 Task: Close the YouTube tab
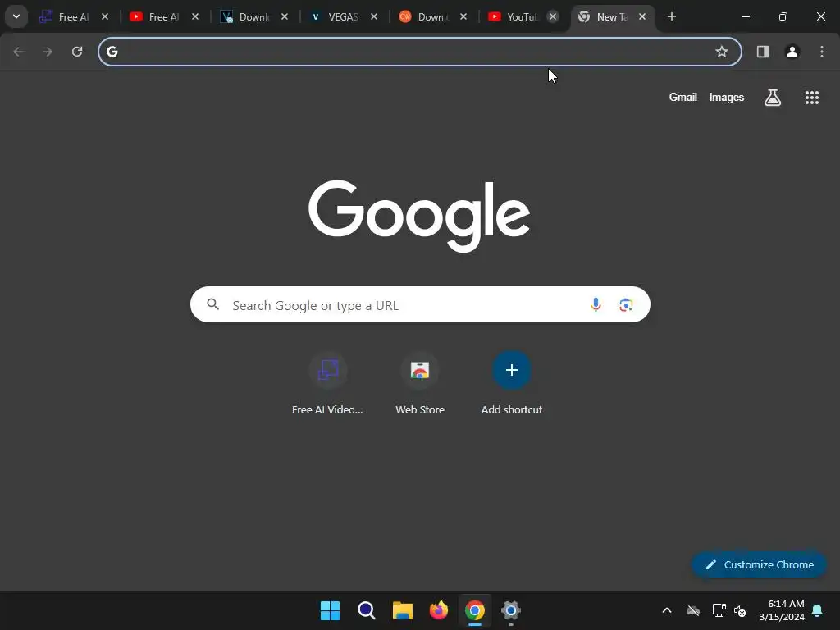553,16
